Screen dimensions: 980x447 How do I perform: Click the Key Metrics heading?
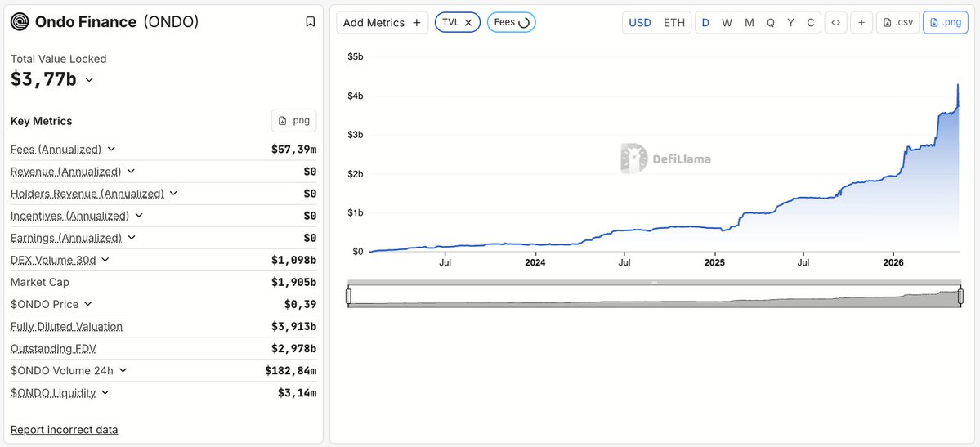tap(41, 121)
